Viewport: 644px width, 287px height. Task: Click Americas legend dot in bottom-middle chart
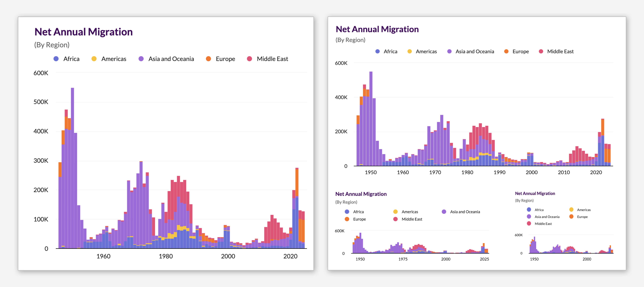tap(395, 212)
